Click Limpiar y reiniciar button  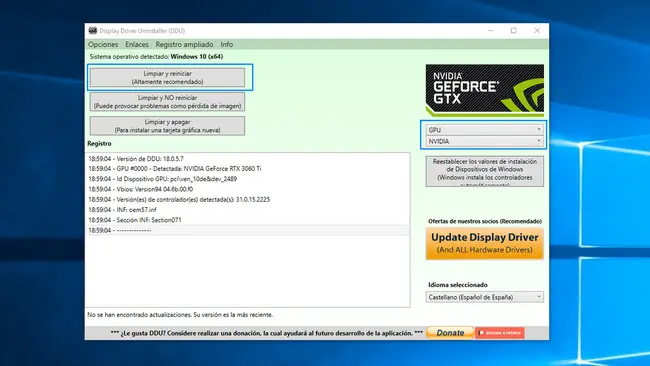click(x=167, y=78)
